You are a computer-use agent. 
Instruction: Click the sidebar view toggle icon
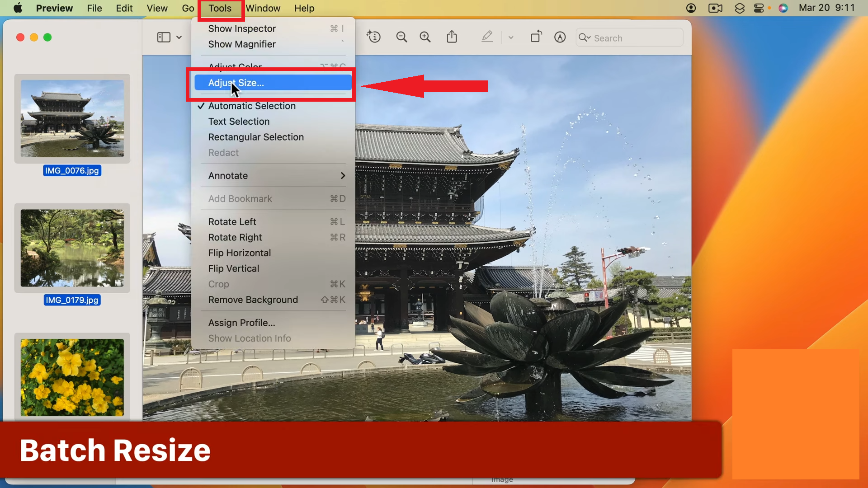pyautogui.click(x=164, y=38)
